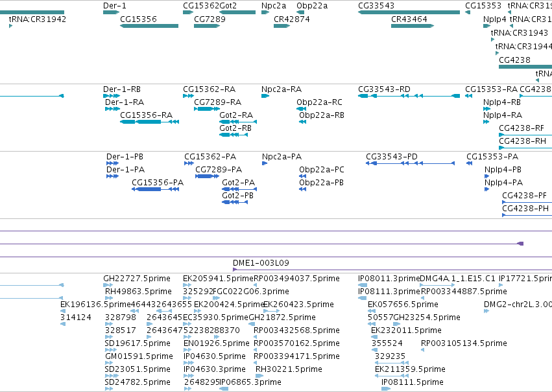This screenshot has height=392, width=552.
Task: Click the RH30221.5prime EST label
Action: 289,369
